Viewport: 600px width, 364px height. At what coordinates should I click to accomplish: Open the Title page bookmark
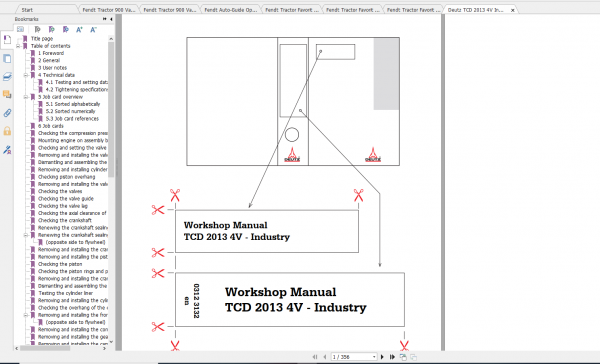tap(42, 39)
